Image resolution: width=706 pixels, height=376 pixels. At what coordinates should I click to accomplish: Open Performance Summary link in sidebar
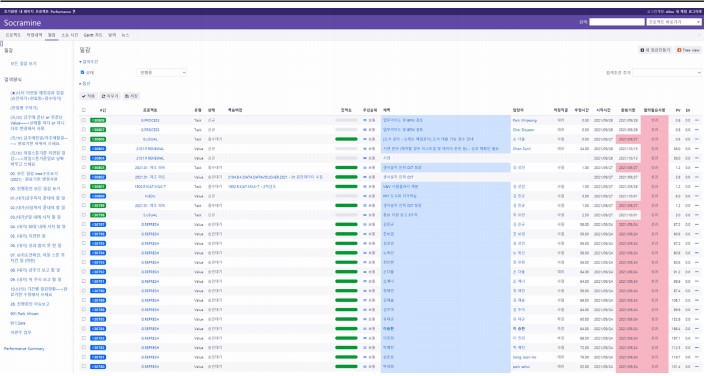[x=24, y=349]
